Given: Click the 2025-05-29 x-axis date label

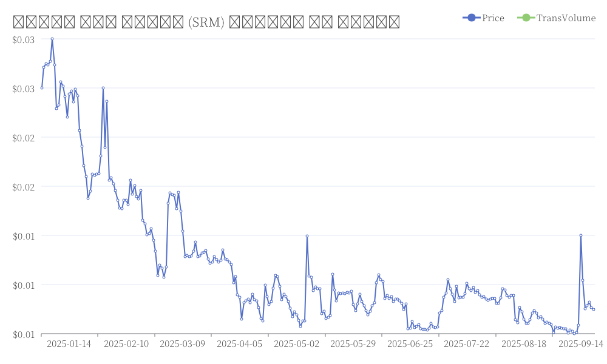Looking at the screenshot, I should point(353,344).
